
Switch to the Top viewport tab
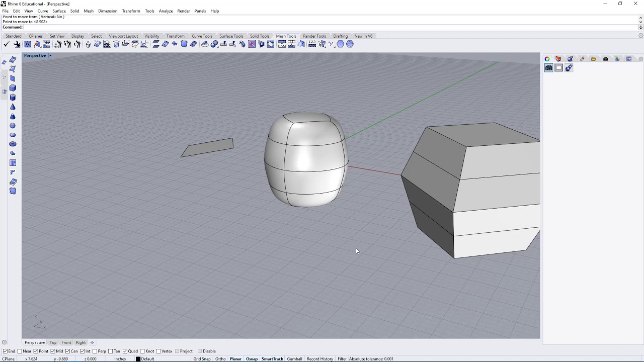point(53,342)
